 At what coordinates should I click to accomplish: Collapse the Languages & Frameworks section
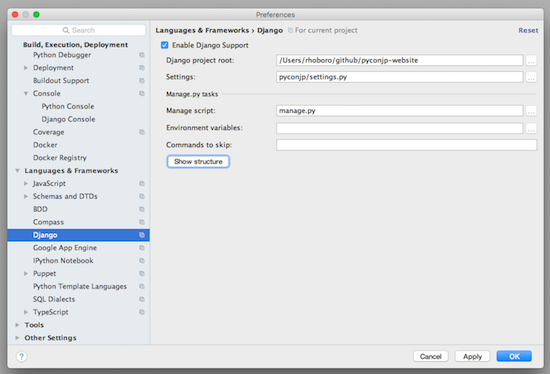click(17, 171)
